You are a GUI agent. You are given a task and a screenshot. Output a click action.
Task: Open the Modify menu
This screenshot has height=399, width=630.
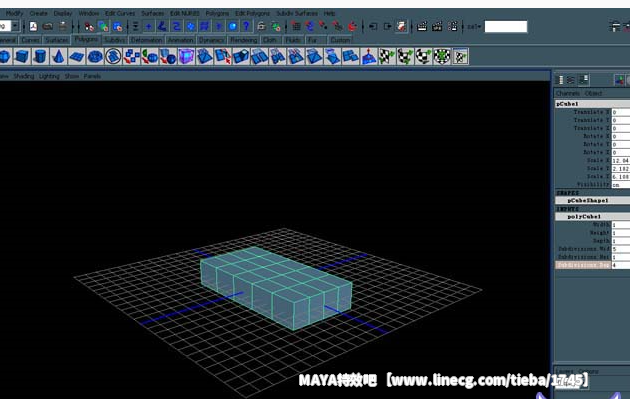14,13
